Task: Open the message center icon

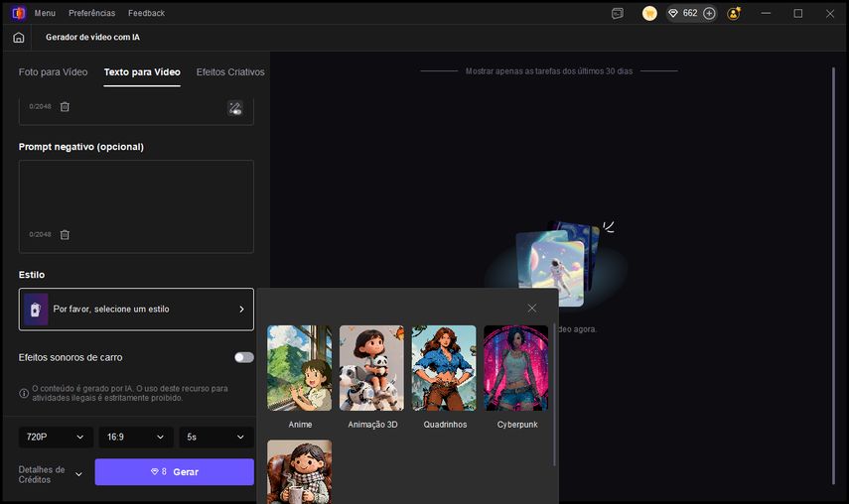Action: coord(618,14)
